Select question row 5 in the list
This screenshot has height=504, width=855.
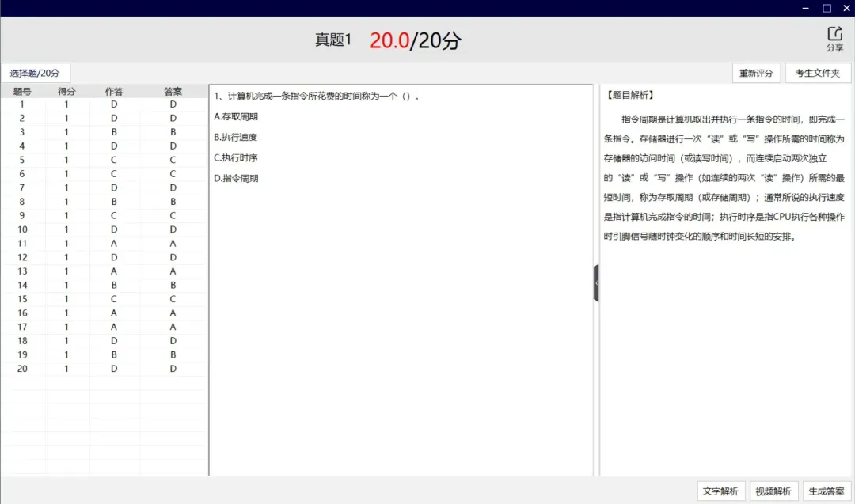(x=22, y=160)
